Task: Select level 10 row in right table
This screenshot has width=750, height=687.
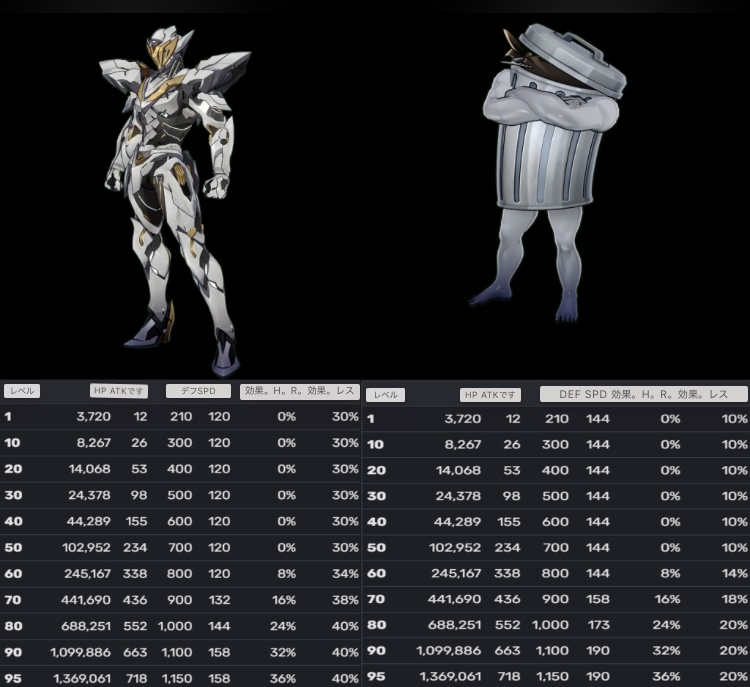Action: [555, 444]
